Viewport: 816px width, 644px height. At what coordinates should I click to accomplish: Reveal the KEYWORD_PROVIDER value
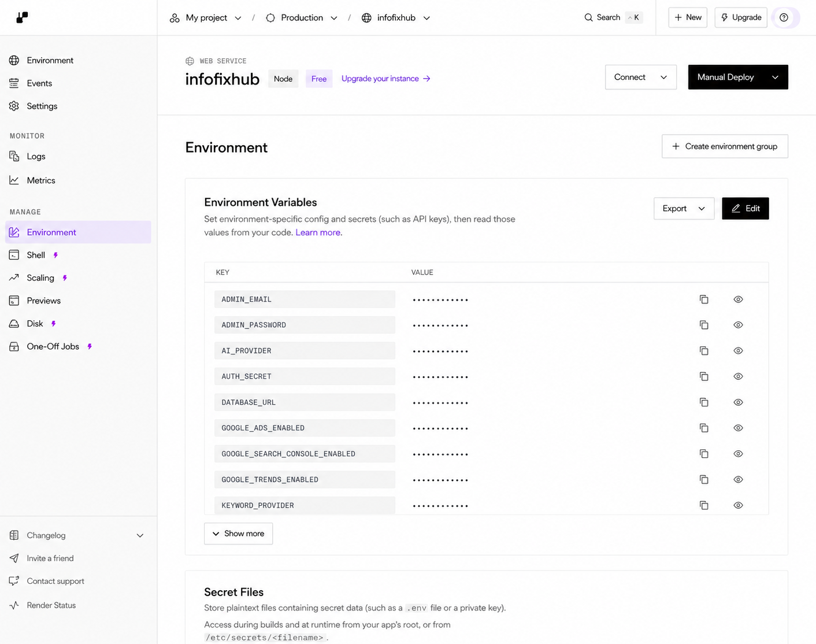click(x=738, y=505)
